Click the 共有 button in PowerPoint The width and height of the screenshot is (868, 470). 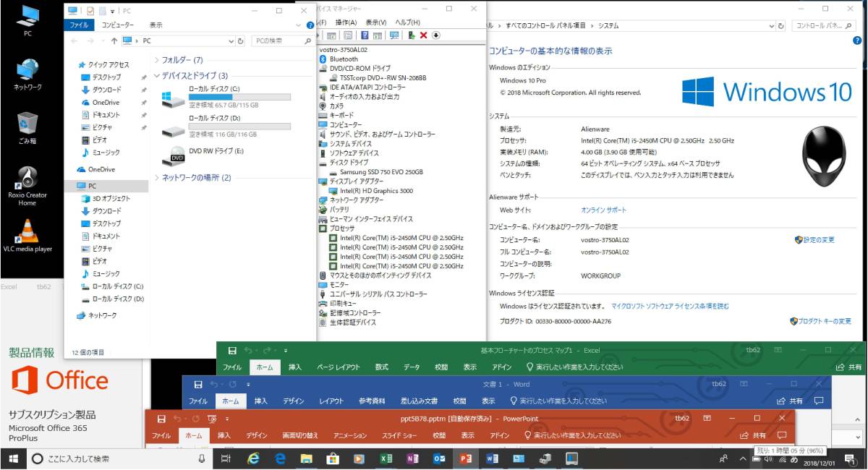point(752,435)
